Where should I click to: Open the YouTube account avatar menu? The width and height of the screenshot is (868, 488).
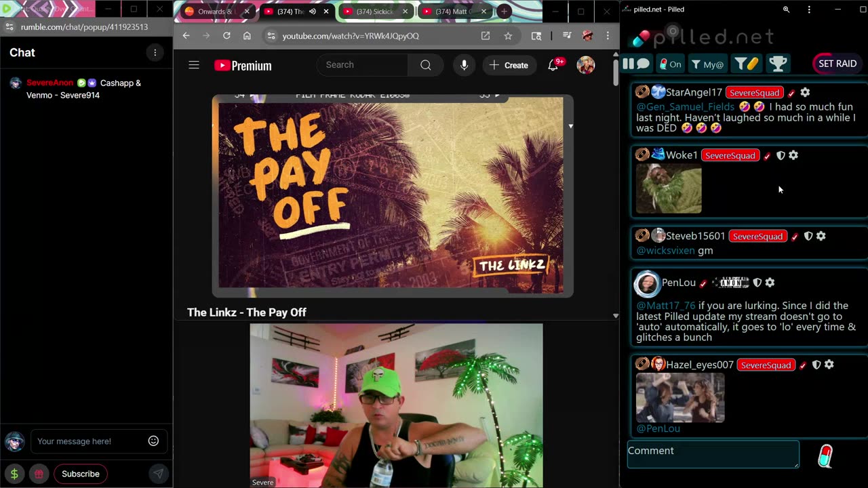(x=585, y=65)
